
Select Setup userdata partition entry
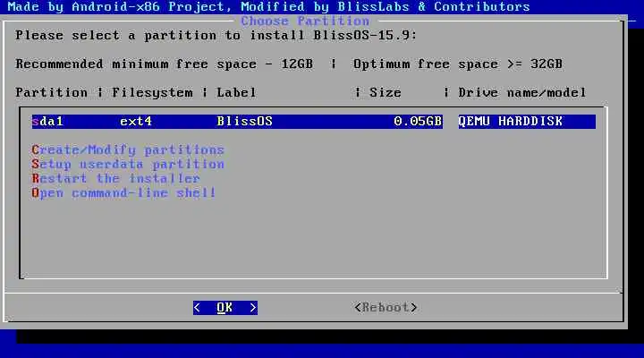pyautogui.click(x=128, y=165)
